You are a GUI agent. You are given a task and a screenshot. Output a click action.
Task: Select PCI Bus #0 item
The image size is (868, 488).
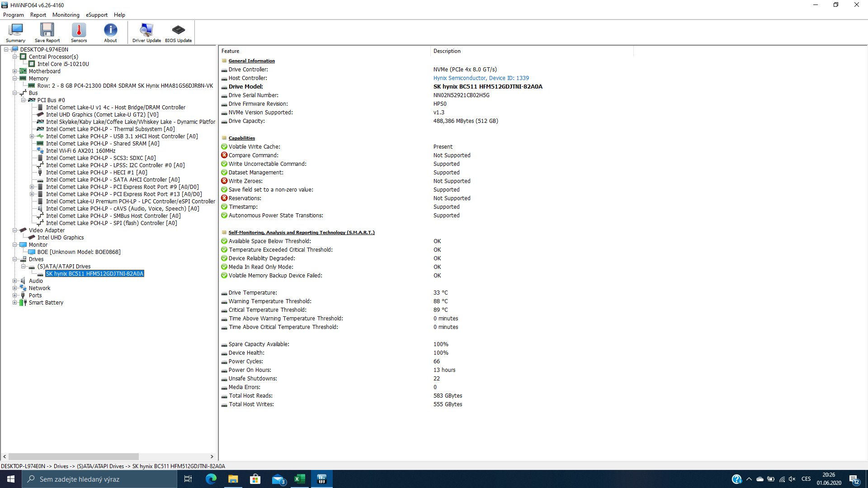51,100
